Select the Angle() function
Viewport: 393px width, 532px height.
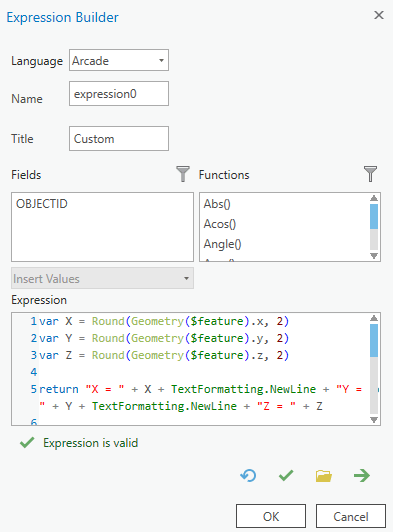[223, 244]
